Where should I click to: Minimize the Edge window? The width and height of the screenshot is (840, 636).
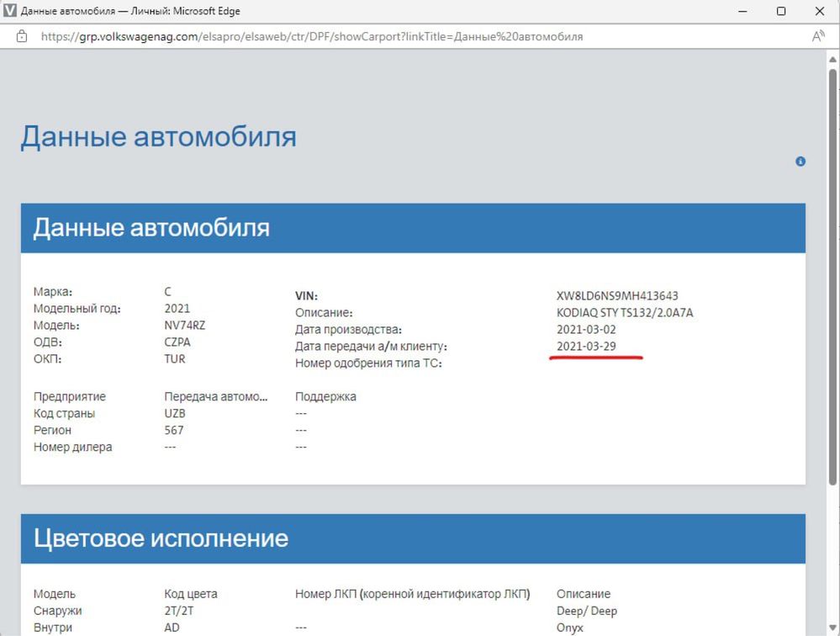[x=742, y=11]
